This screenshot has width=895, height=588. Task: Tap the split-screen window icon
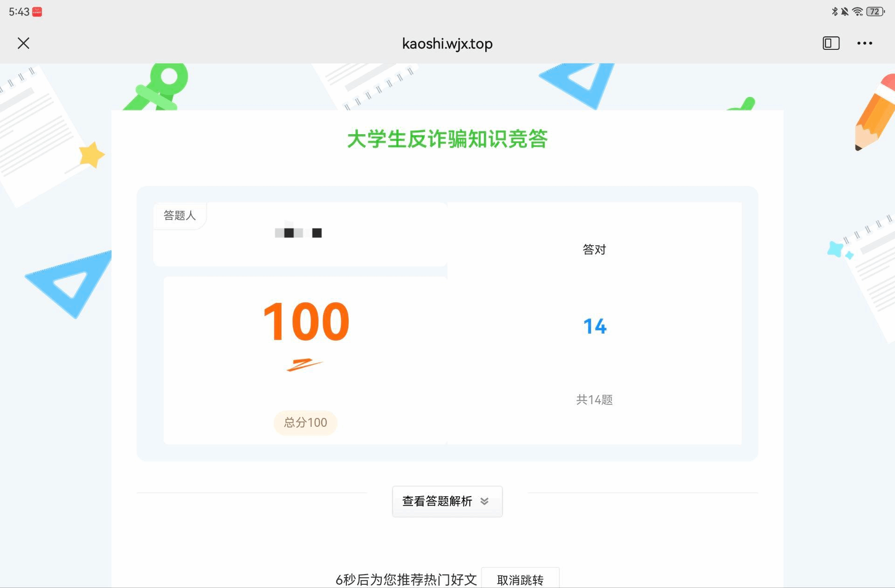tap(831, 43)
